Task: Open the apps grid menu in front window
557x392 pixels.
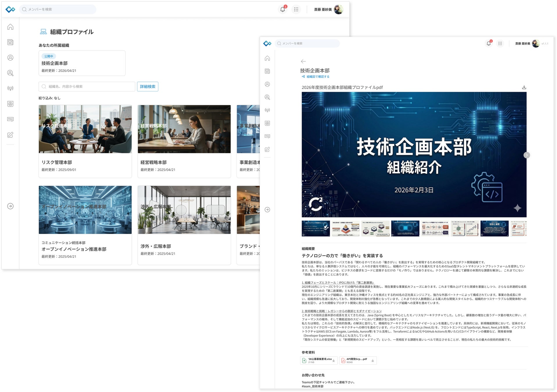Action: (500, 44)
